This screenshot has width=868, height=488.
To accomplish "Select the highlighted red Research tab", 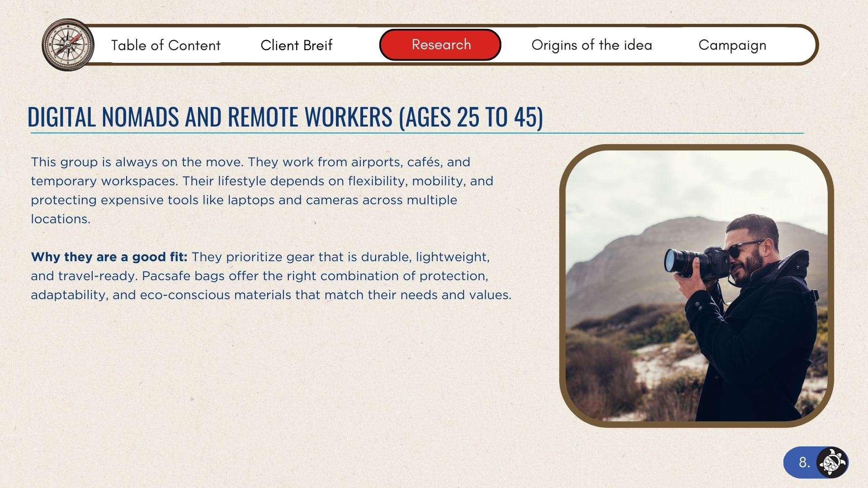I will (x=440, y=45).
